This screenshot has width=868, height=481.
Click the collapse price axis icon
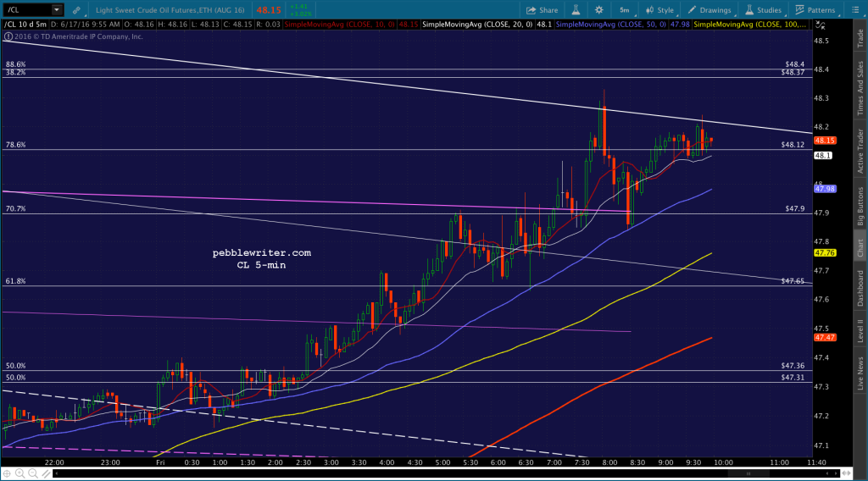[821, 25]
